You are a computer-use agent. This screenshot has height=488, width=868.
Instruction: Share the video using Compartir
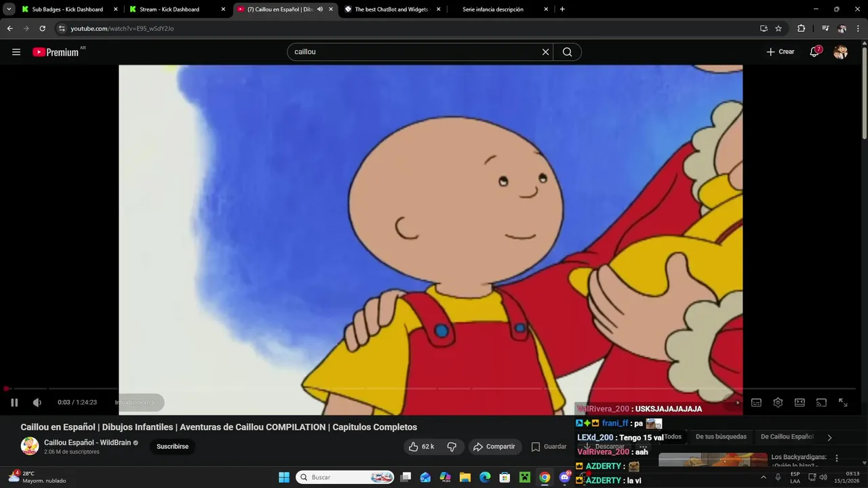[x=494, y=447]
